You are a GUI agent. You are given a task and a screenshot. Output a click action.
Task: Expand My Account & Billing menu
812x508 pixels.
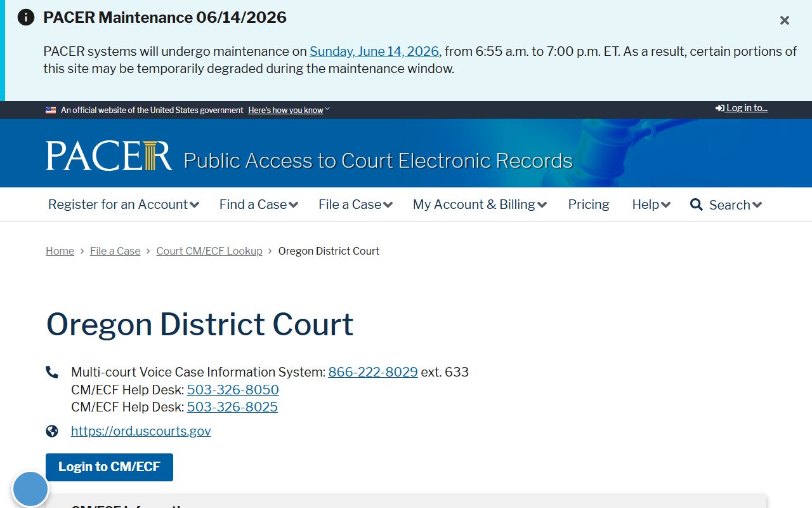(480, 204)
